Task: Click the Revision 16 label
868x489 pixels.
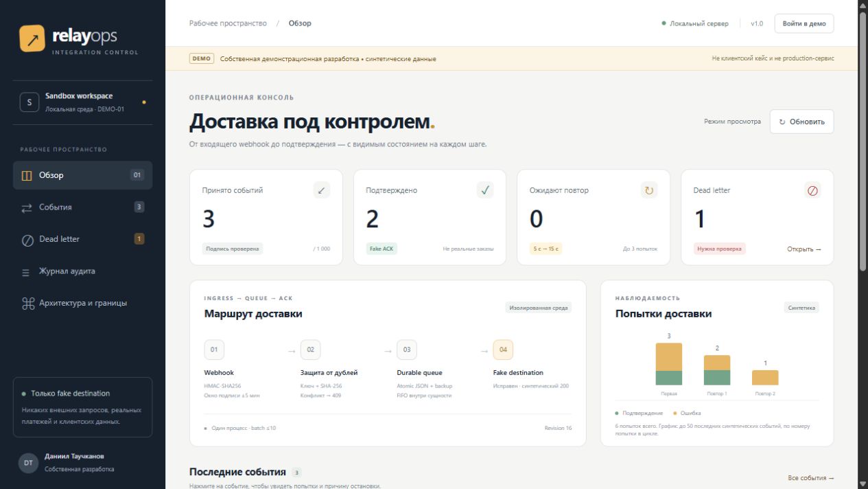Action: coord(558,428)
